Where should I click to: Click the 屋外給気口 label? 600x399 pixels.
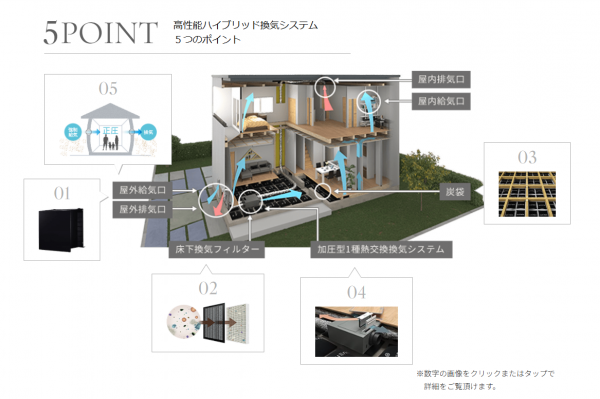(x=142, y=190)
